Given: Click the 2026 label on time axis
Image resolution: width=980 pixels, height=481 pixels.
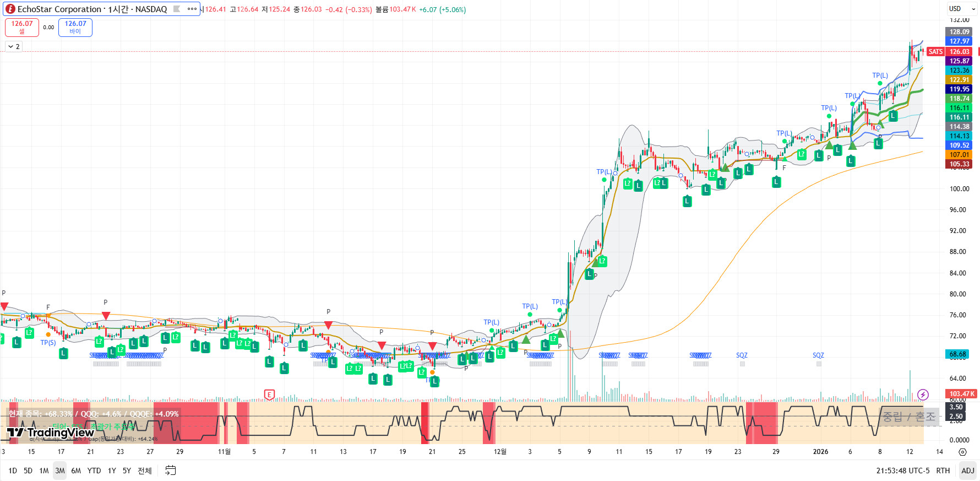Looking at the screenshot, I should click(820, 452).
